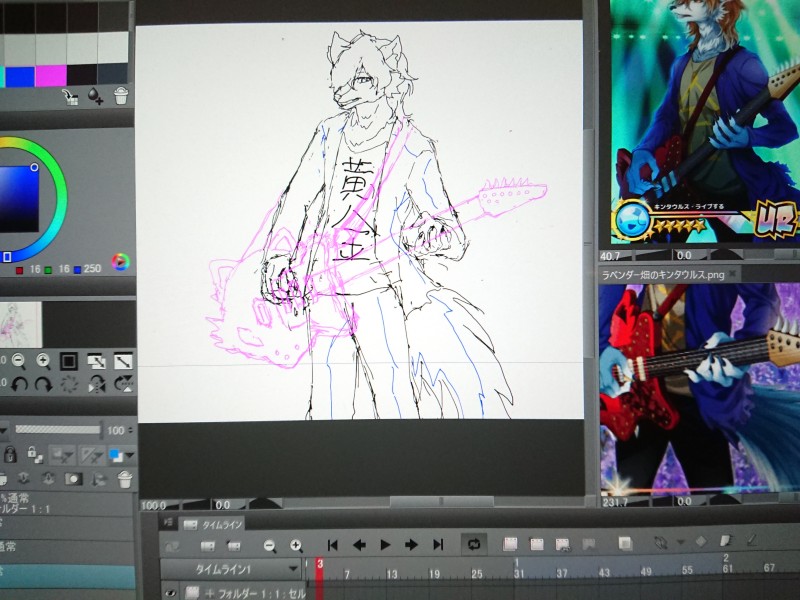Switch color space with the rainbow circle icon
The image size is (800, 600).
(x=121, y=262)
